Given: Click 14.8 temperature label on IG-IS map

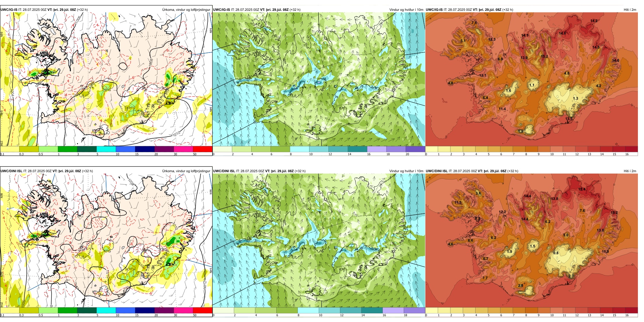Looking at the screenshot, I should 562,33.
